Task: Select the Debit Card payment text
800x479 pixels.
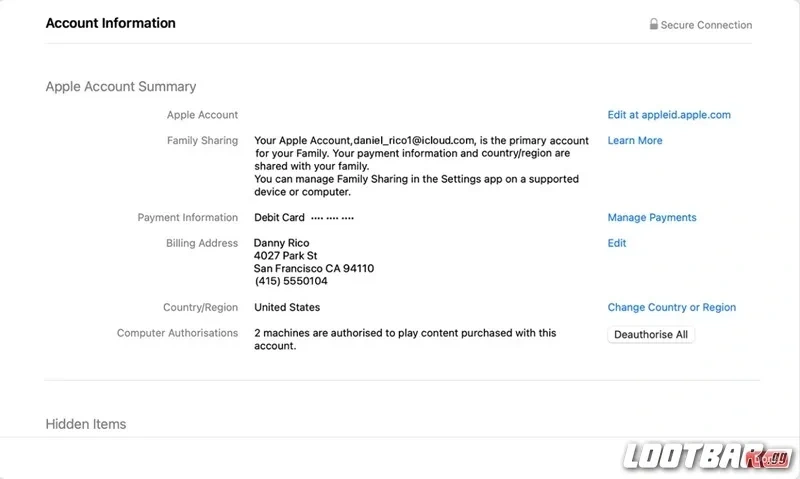Action: point(304,217)
